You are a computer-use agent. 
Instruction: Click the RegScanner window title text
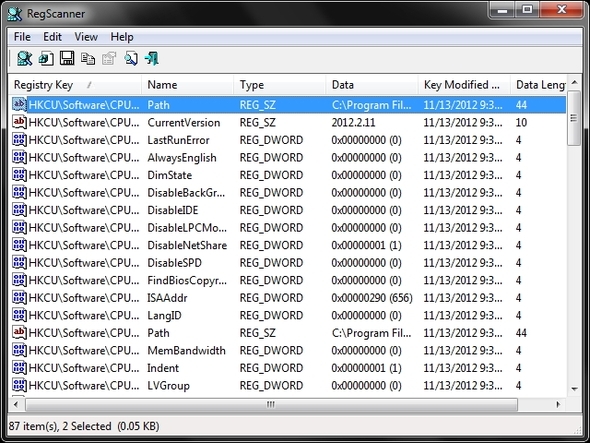56,14
